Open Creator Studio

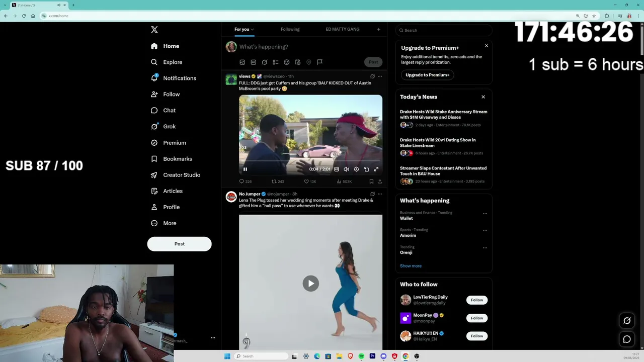(176, 175)
